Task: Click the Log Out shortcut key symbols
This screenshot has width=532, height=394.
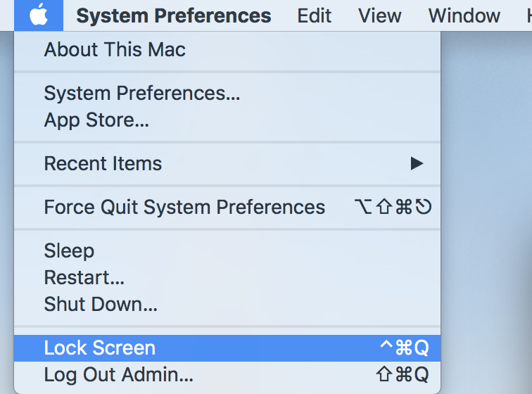Action: pos(403,374)
